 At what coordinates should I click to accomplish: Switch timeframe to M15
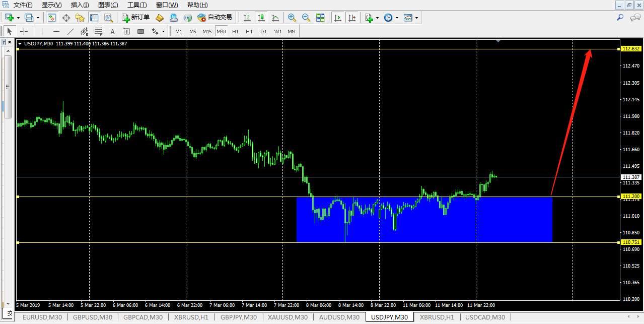click(x=207, y=31)
